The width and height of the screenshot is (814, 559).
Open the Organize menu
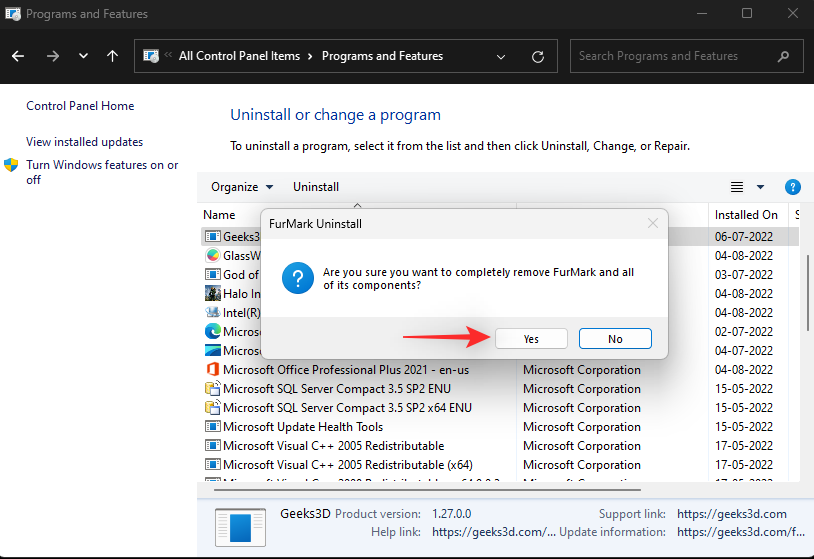pyautogui.click(x=242, y=187)
